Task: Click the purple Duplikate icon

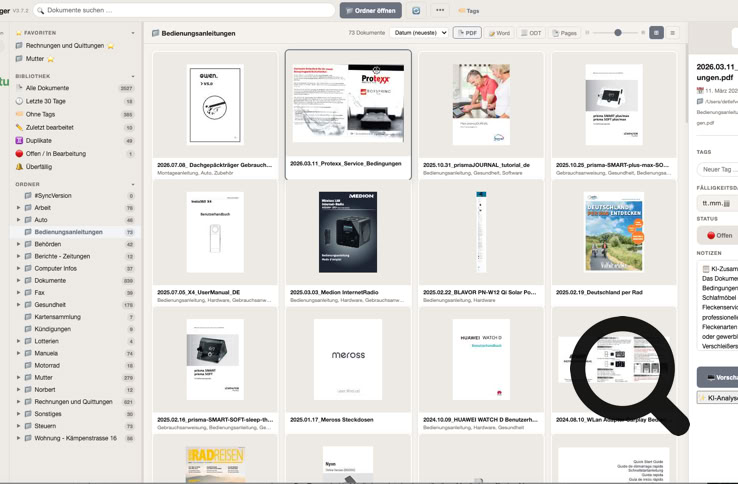Action: [x=19, y=140]
